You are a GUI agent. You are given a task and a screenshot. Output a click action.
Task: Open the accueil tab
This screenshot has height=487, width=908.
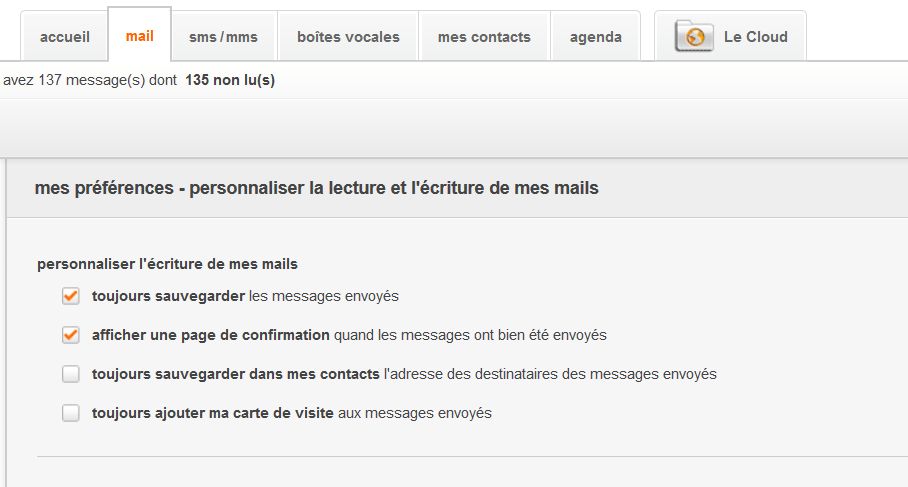tap(65, 37)
